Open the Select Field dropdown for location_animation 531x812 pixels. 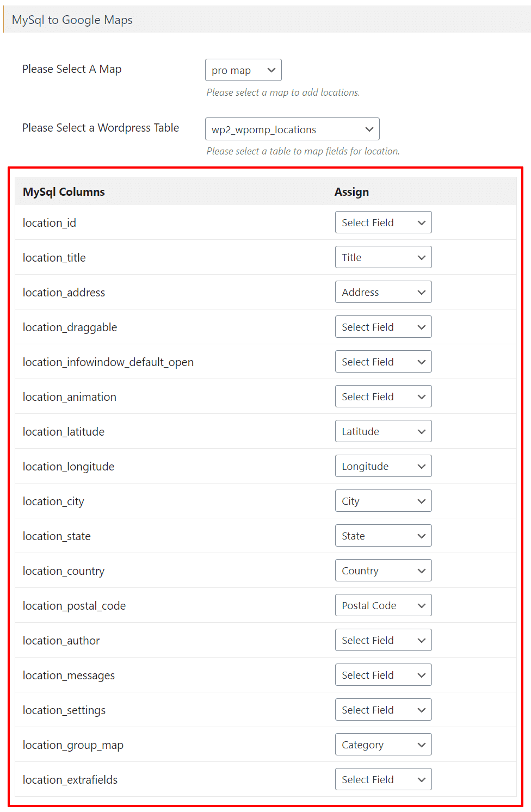point(383,396)
